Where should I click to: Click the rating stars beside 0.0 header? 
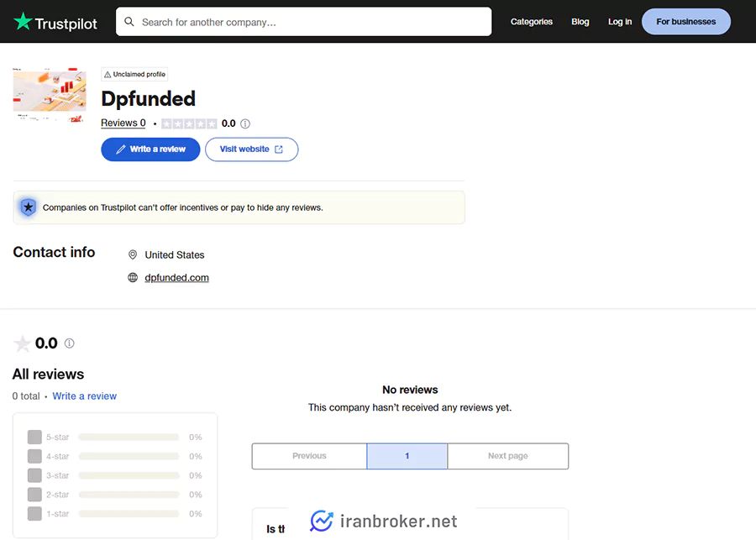click(x=189, y=124)
